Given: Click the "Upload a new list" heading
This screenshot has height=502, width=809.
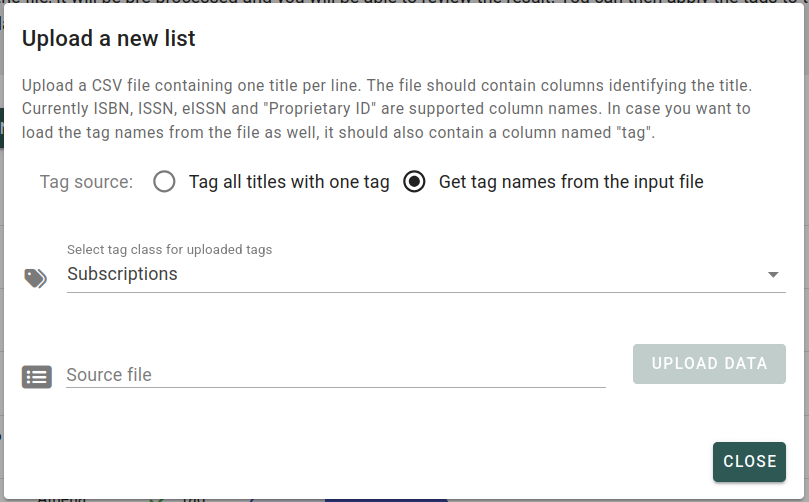Looking at the screenshot, I should pyautogui.click(x=109, y=39).
